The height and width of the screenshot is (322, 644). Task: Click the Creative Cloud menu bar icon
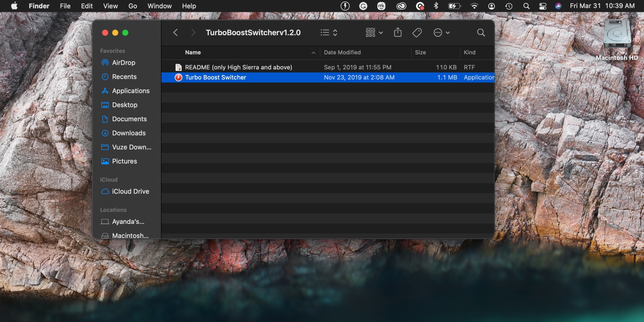pos(401,6)
